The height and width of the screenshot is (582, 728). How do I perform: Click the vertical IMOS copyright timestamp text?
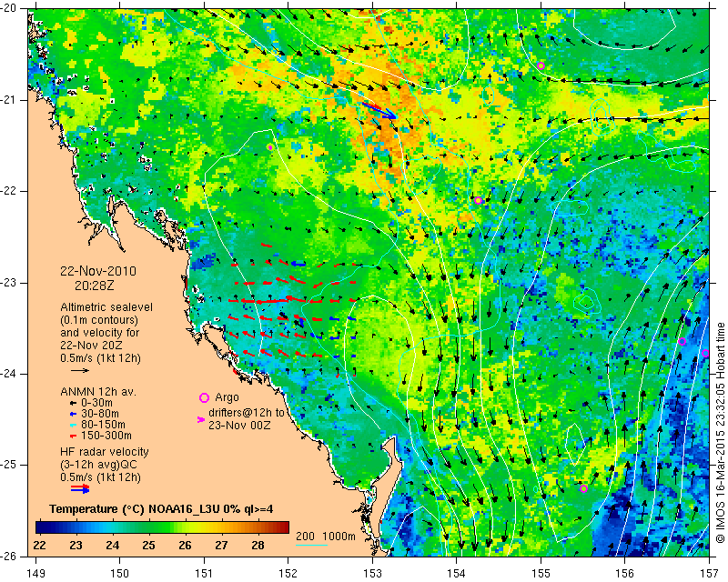(721, 434)
